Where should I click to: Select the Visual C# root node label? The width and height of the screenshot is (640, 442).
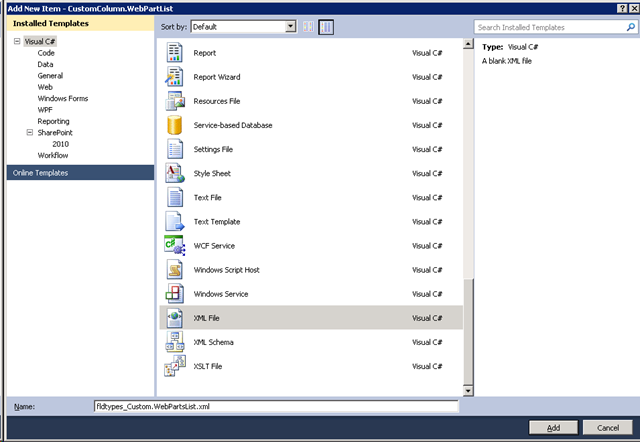click(x=40, y=41)
